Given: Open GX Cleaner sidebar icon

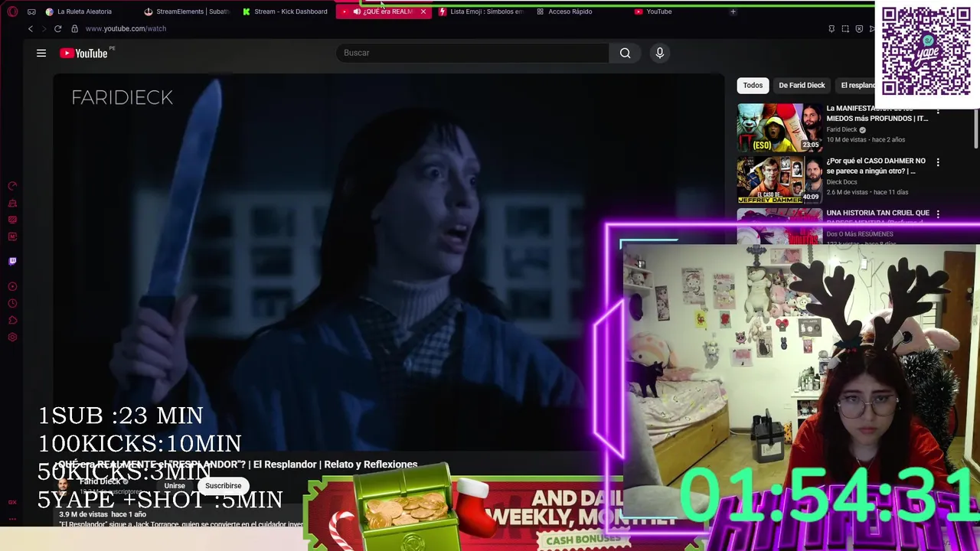Looking at the screenshot, I should (12, 203).
